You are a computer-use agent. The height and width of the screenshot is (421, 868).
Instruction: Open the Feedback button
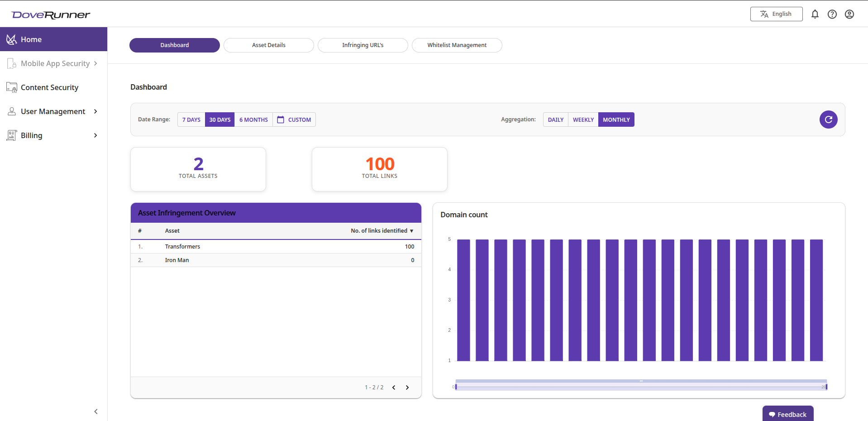(x=787, y=414)
